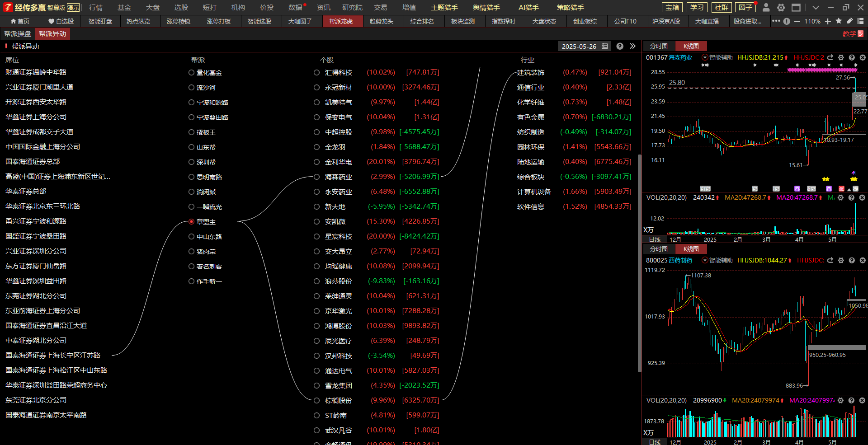Viewport: 868px width, 445px height.
Task: Click the double-chevron expand icon in 帮派异动 header
Action: pyautogui.click(x=632, y=46)
